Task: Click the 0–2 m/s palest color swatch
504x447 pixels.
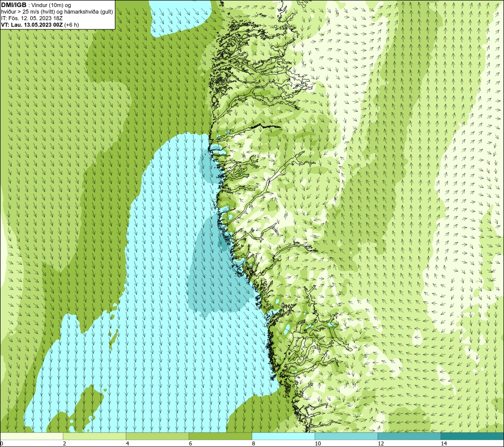Action: pos(31,436)
